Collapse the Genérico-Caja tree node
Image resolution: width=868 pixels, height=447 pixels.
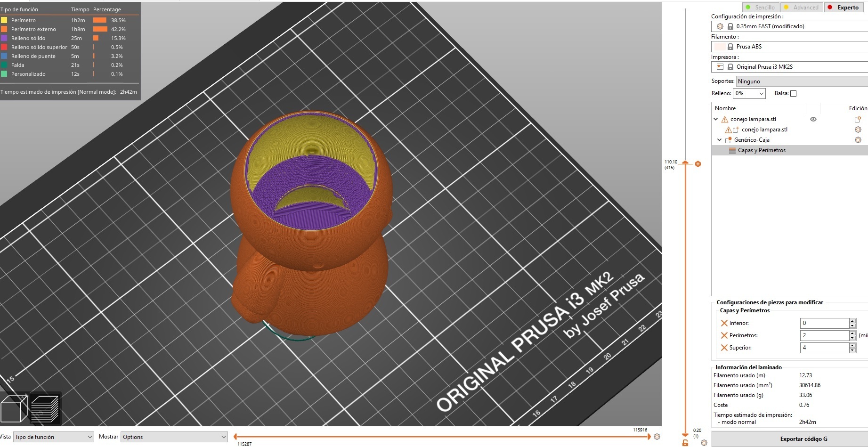(x=719, y=140)
